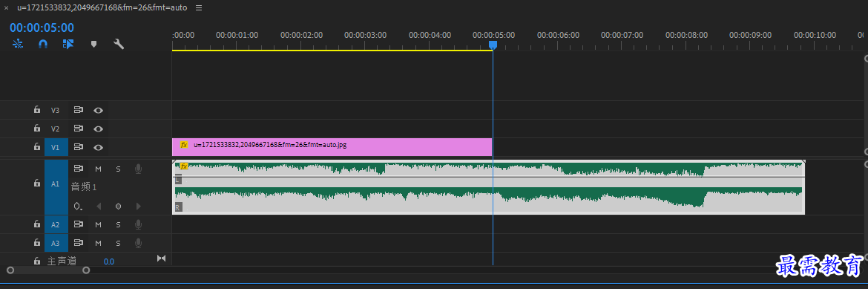Image resolution: width=868 pixels, height=289 pixels.
Task: Hide V3 track output eye
Action: (x=98, y=111)
